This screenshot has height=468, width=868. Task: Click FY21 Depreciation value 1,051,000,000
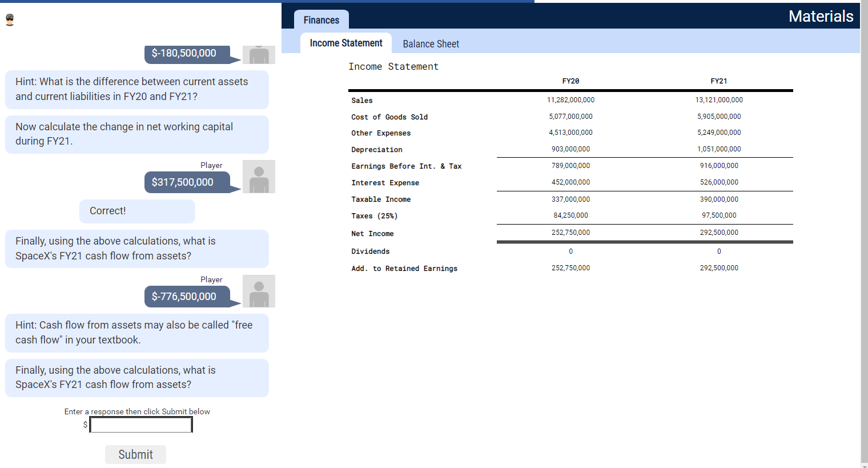pos(719,149)
